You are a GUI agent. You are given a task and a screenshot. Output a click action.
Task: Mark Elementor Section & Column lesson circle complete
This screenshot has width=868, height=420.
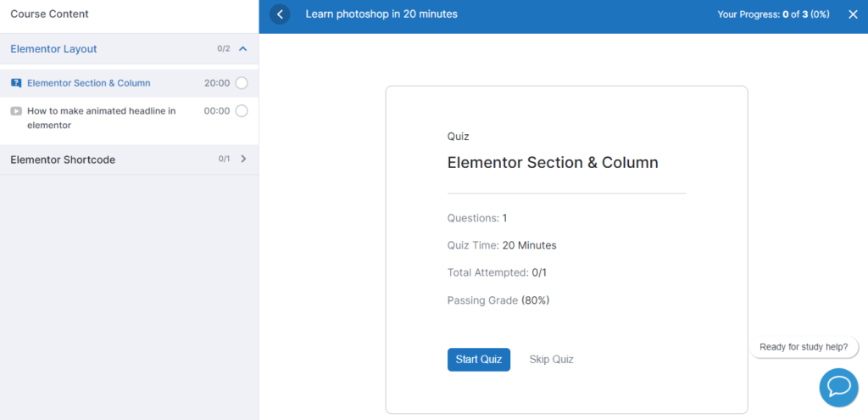(x=242, y=83)
